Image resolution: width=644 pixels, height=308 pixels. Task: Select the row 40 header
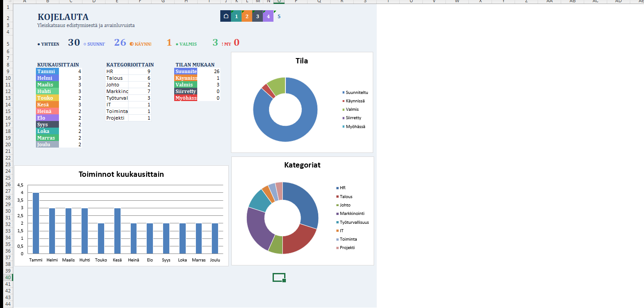[x=6, y=277]
